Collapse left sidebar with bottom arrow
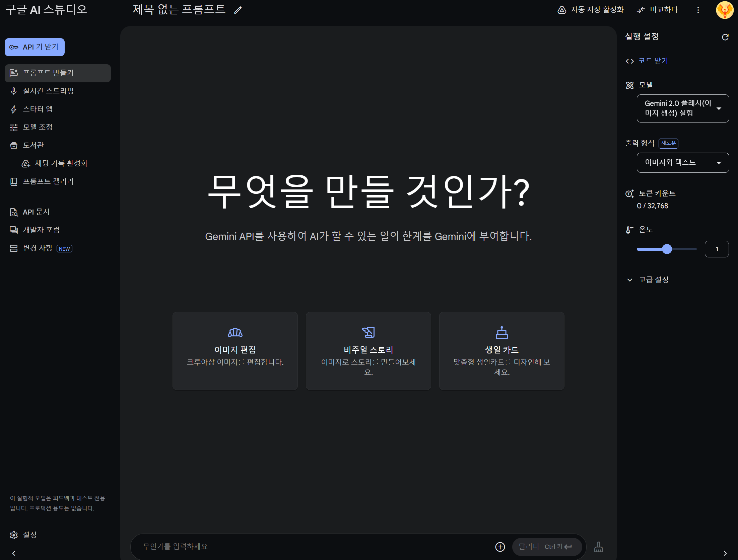Screen dimensions: 738x560 click(x=14, y=553)
